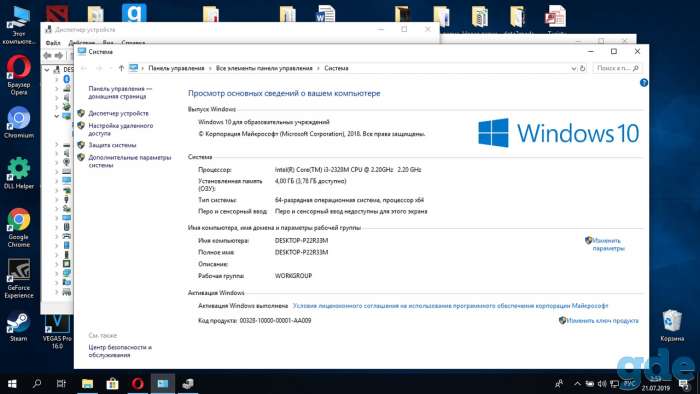
Task: Click the 'Система' breadcrumb segment
Action: [336, 68]
